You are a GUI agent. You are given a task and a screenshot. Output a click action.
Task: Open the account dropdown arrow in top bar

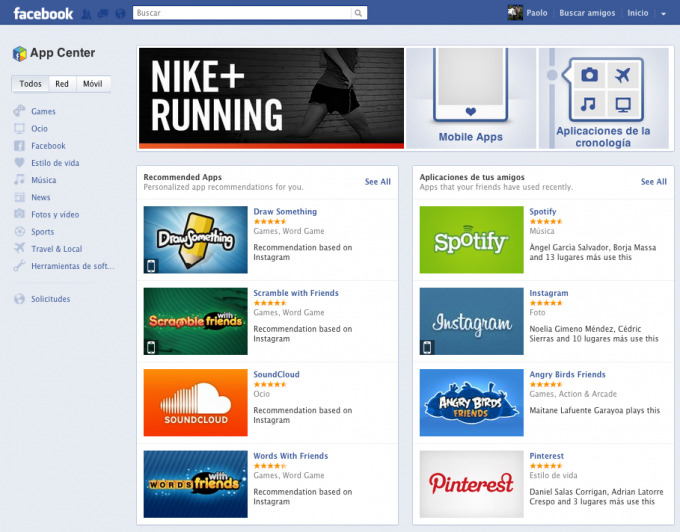coord(664,14)
